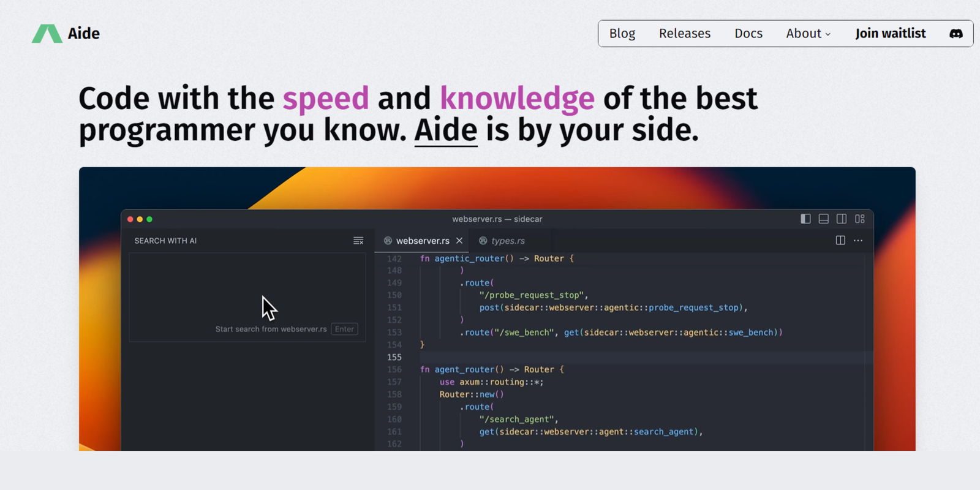
Task: Click the SEARCH WITH AI panel title
Action: [165, 241]
